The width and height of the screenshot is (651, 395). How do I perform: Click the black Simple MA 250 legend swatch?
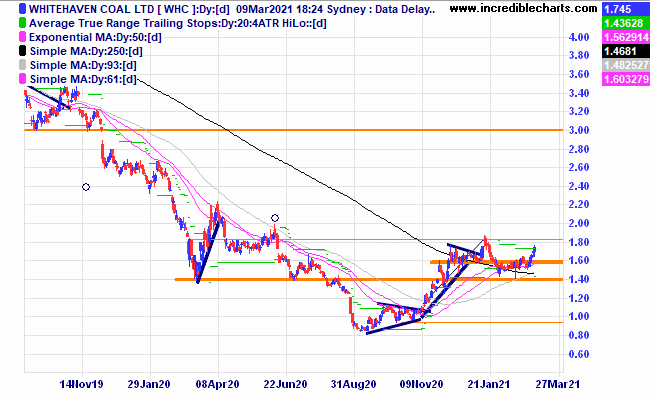click(x=22, y=51)
